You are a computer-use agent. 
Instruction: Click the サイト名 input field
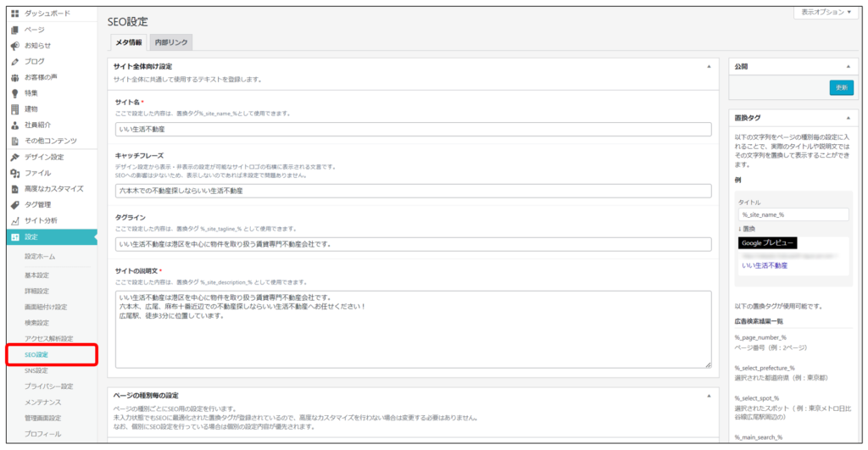pos(413,130)
